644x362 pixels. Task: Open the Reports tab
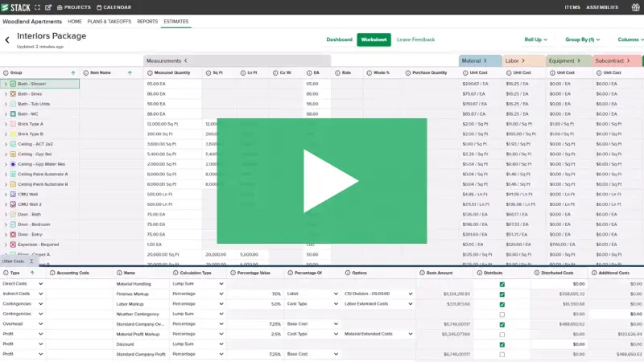[x=147, y=22]
